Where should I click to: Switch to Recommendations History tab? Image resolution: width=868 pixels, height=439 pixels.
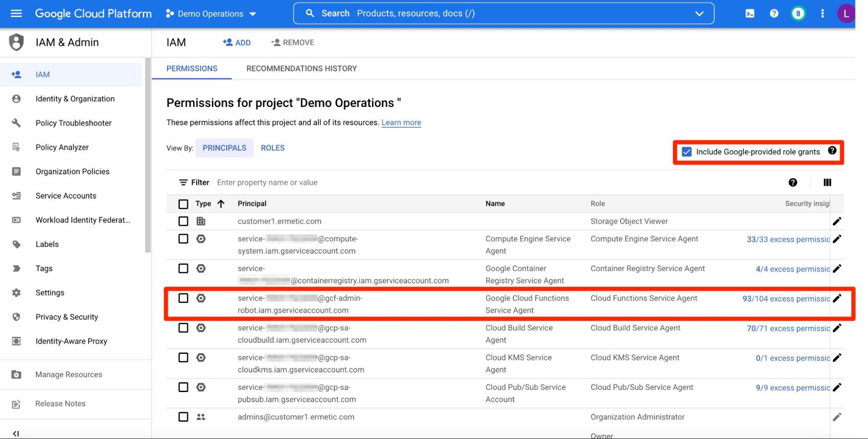click(x=301, y=69)
